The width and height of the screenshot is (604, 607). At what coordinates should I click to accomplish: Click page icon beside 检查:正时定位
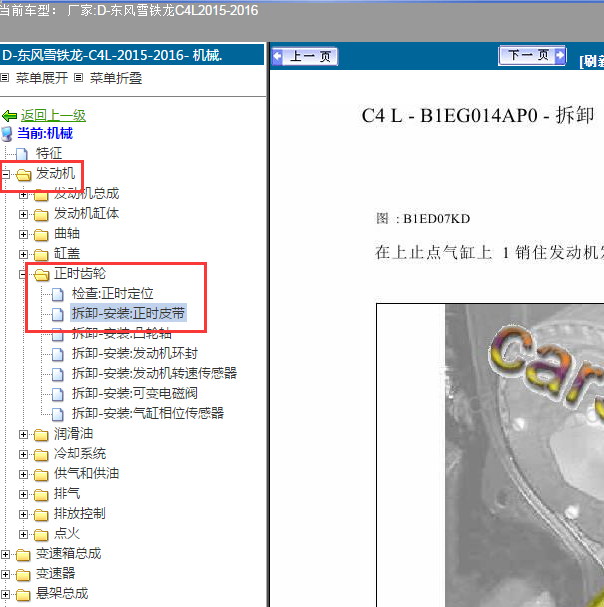point(58,294)
